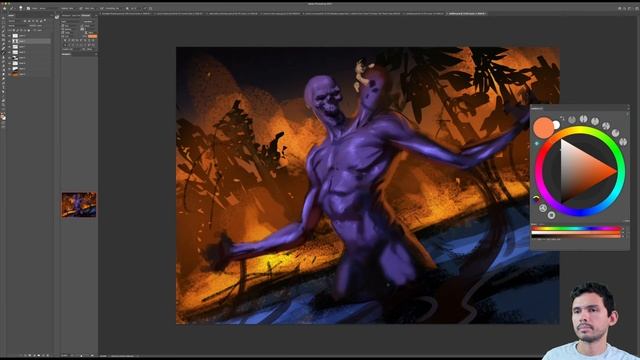The width and height of the screenshot is (640, 360).
Task: Click the rainbow hue slider bar
Action: click(576, 229)
